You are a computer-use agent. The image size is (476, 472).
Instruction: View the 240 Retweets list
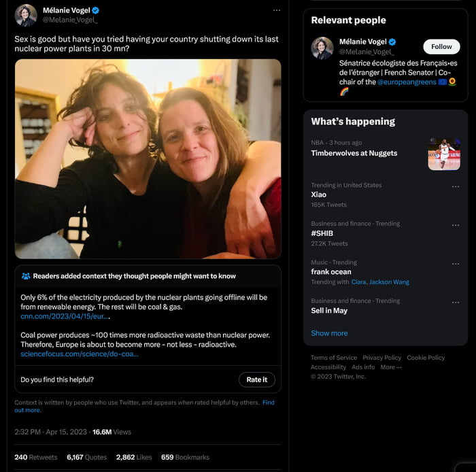pyautogui.click(x=36, y=457)
